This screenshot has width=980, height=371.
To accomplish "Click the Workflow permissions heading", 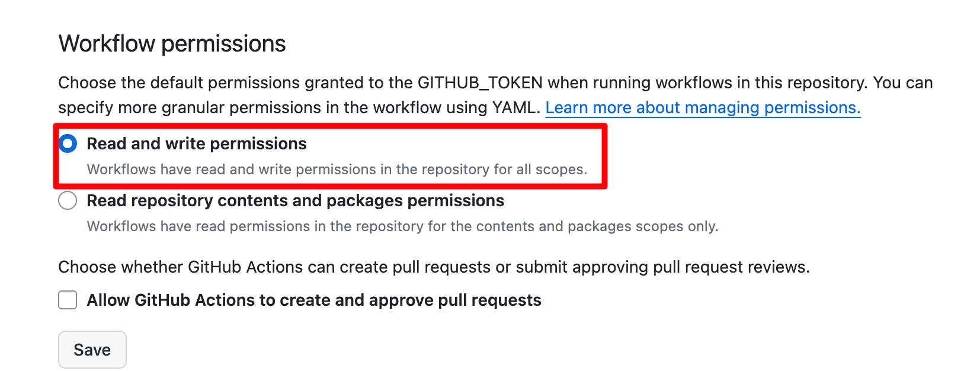I will pyautogui.click(x=172, y=44).
